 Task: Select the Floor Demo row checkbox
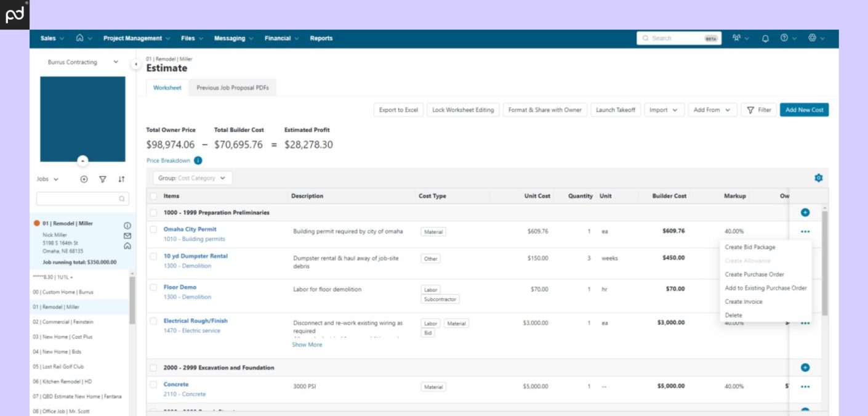[x=153, y=287]
